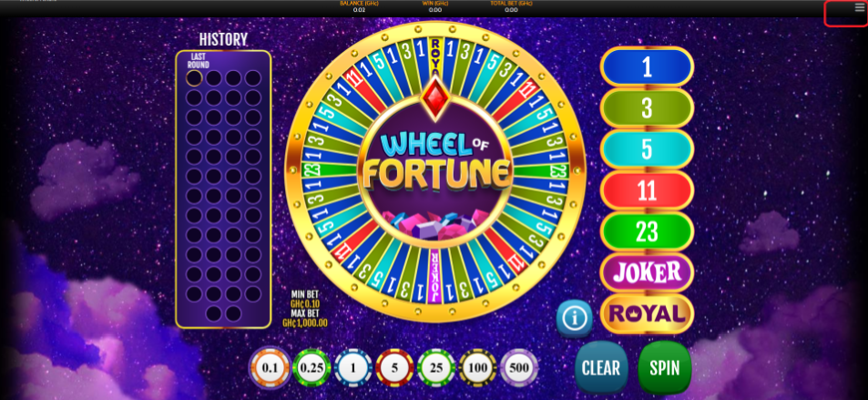Select the 0.25 green chip
This screenshot has height=400, width=868.
point(311,368)
